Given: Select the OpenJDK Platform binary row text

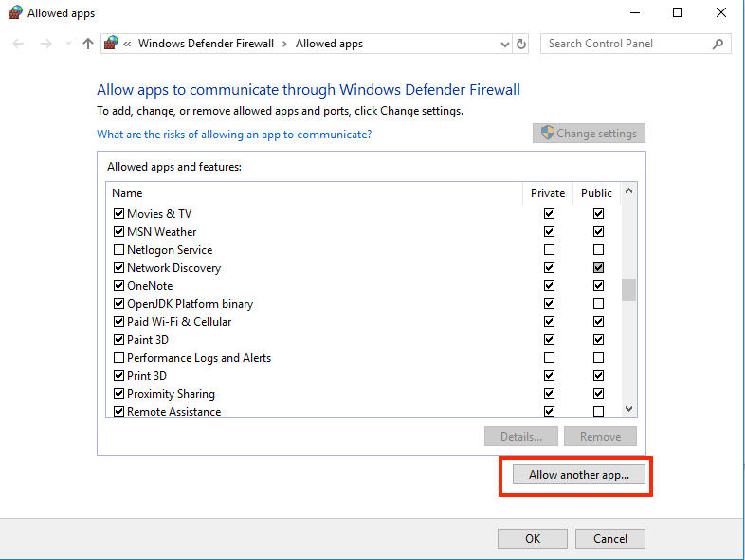Looking at the screenshot, I should [191, 304].
